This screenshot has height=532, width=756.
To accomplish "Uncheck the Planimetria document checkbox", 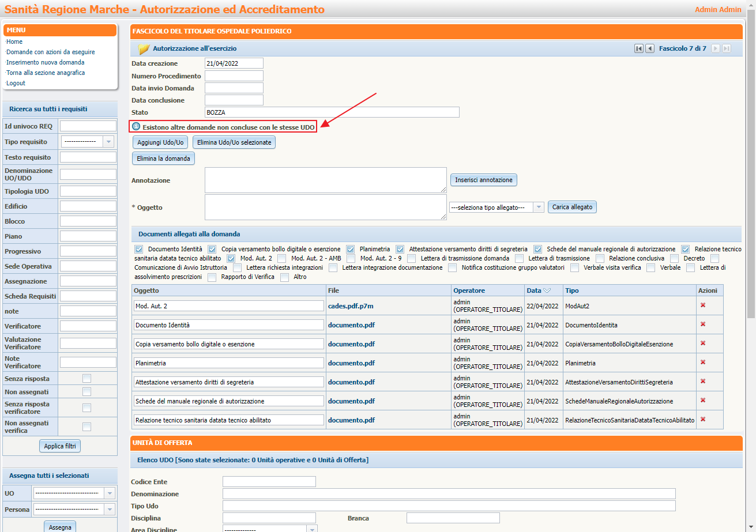I will (x=351, y=249).
